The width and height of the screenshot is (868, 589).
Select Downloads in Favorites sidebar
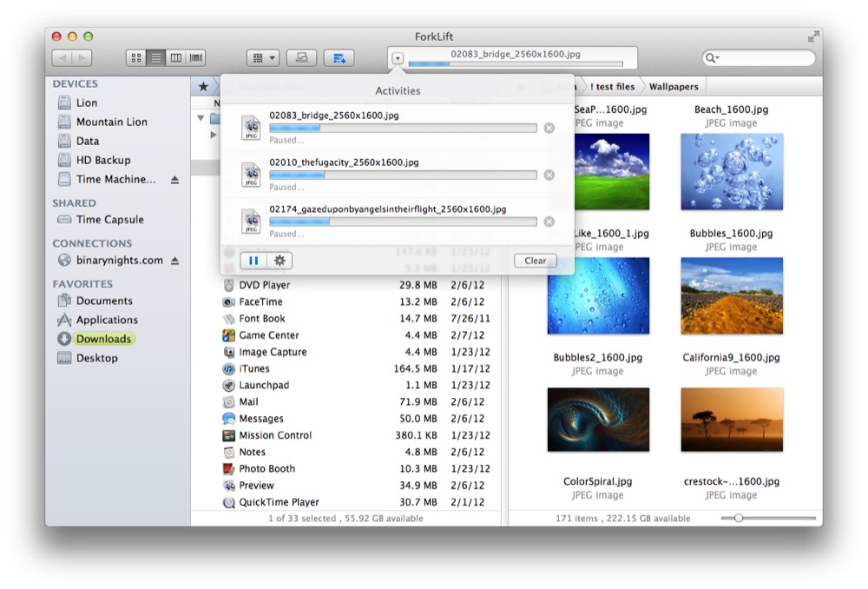[103, 339]
